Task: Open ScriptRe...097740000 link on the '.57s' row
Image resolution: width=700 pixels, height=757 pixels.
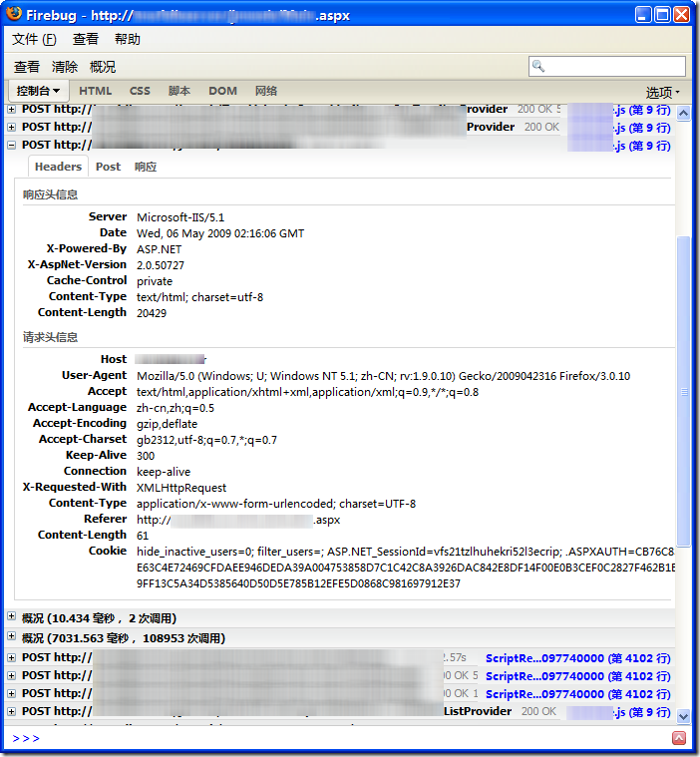Action: pyautogui.click(x=578, y=658)
